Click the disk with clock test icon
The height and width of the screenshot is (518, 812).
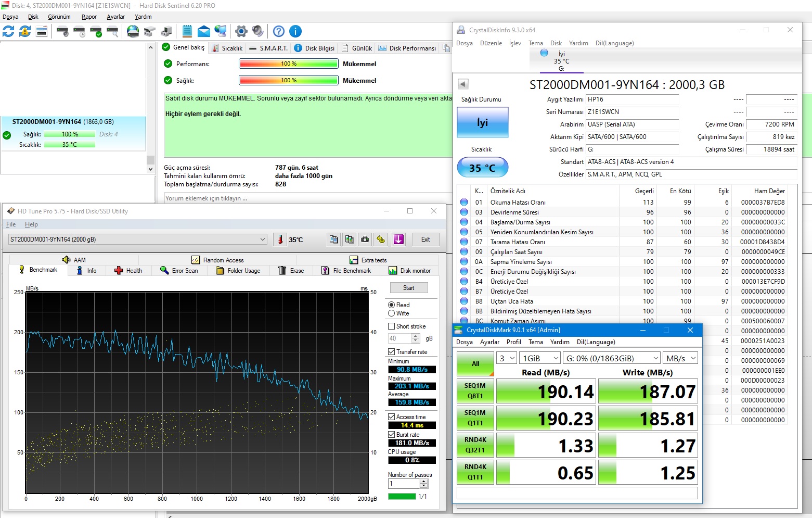tap(79, 31)
